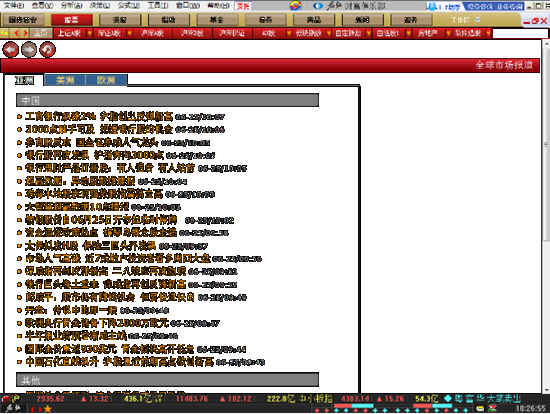Open the 帮助 menu
The width and height of the screenshot is (550, 414).
[218, 6]
